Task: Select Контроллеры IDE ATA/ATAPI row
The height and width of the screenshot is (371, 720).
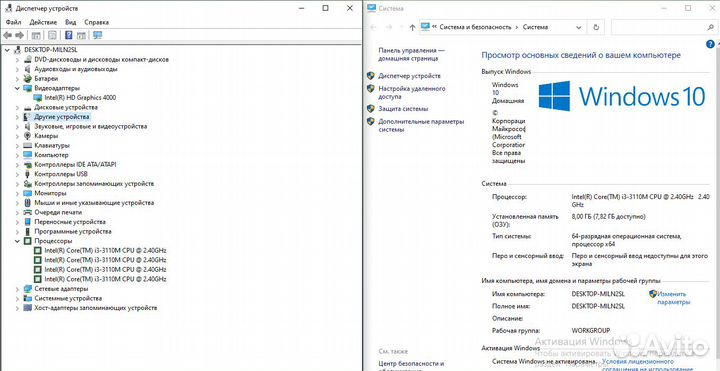Action: (75, 164)
